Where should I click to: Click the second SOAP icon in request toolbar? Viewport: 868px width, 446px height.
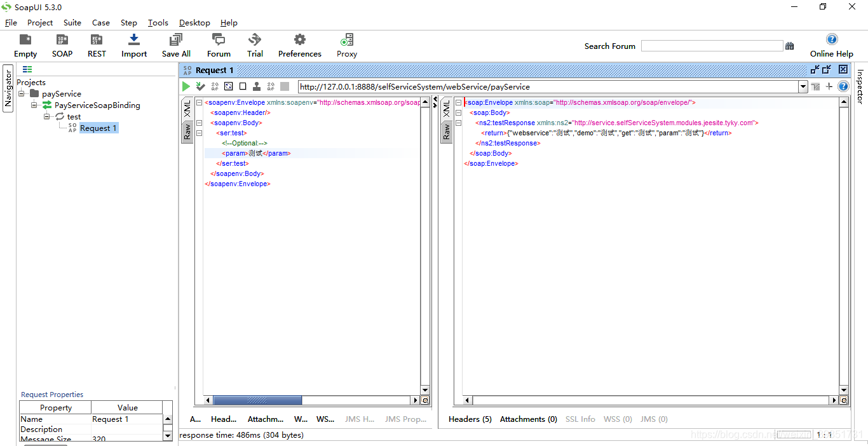271,86
